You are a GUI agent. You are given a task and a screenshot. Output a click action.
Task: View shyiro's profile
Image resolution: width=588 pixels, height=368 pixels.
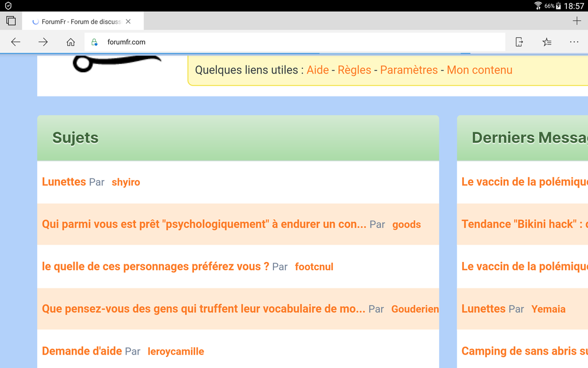pyautogui.click(x=126, y=183)
